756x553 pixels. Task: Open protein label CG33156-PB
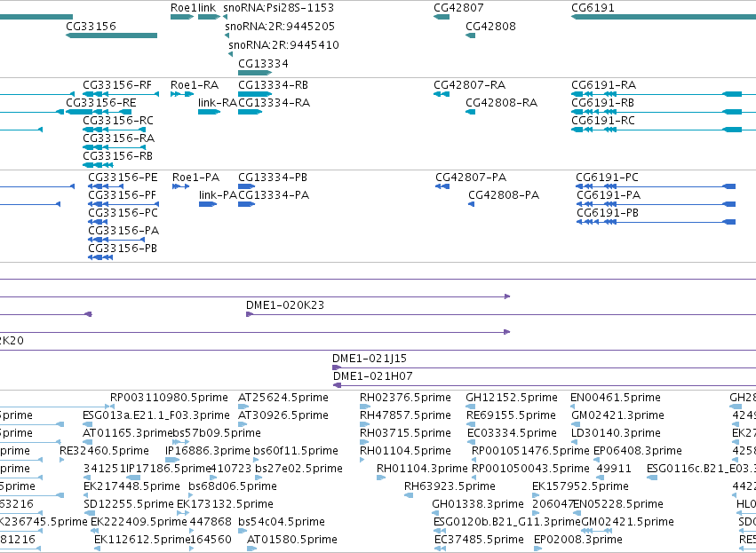click(x=123, y=249)
